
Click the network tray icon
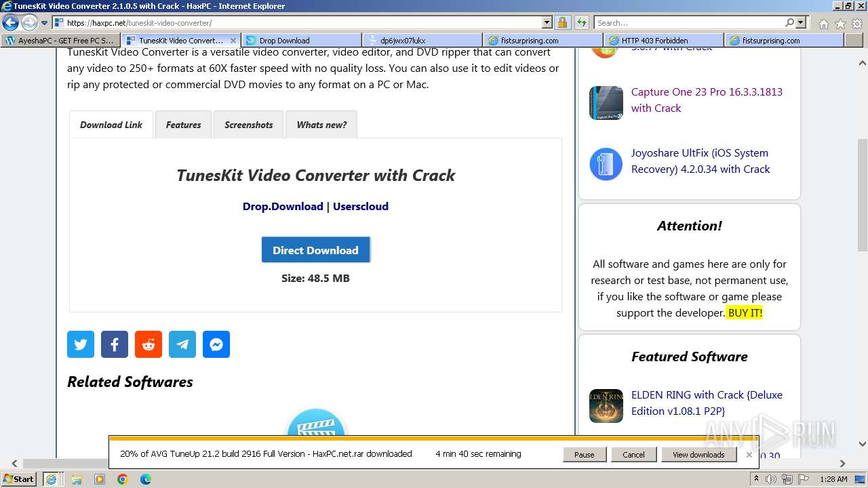click(787, 479)
